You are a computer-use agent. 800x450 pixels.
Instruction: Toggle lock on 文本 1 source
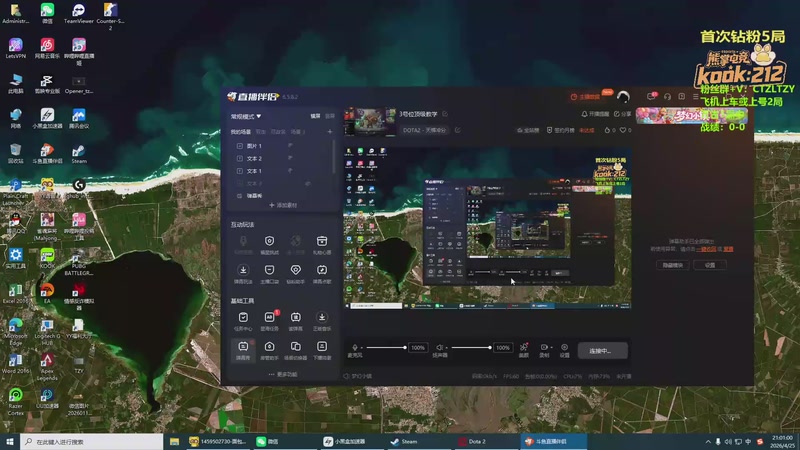[290, 171]
